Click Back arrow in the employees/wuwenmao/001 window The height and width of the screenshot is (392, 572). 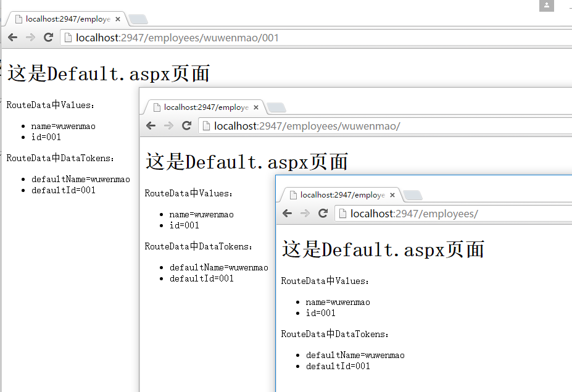(x=13, y=37)
